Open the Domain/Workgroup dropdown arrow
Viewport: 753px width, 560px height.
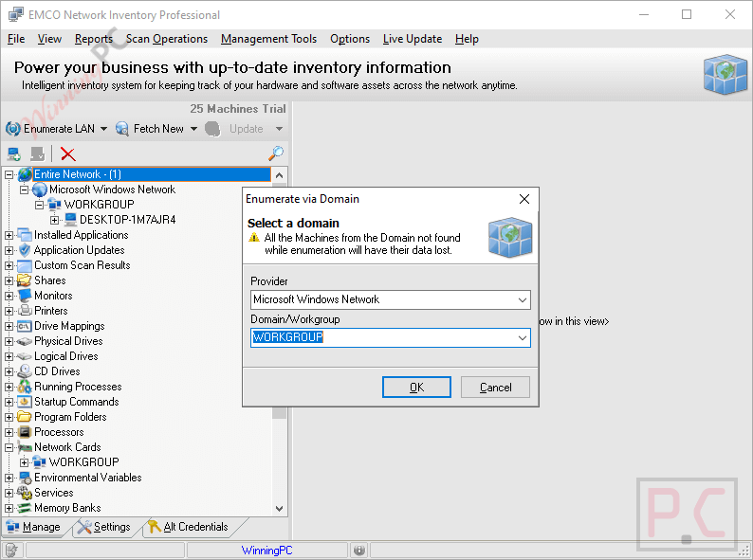(523, 338)
